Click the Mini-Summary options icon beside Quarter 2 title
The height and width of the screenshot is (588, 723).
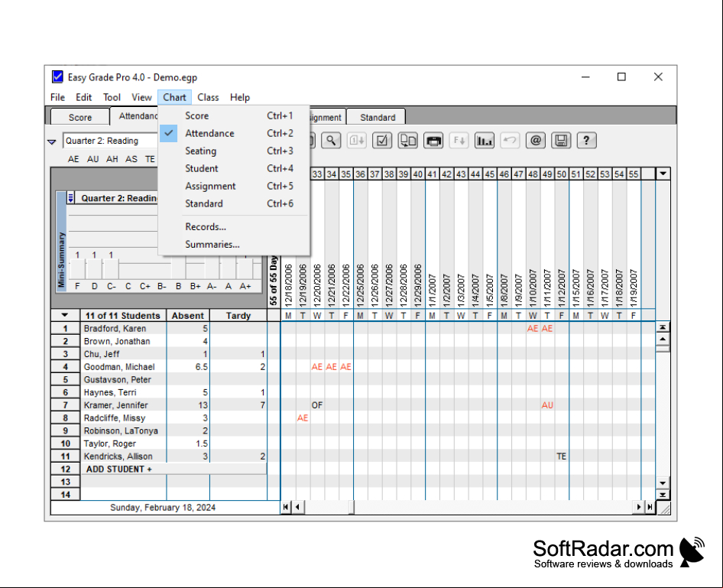70,198
